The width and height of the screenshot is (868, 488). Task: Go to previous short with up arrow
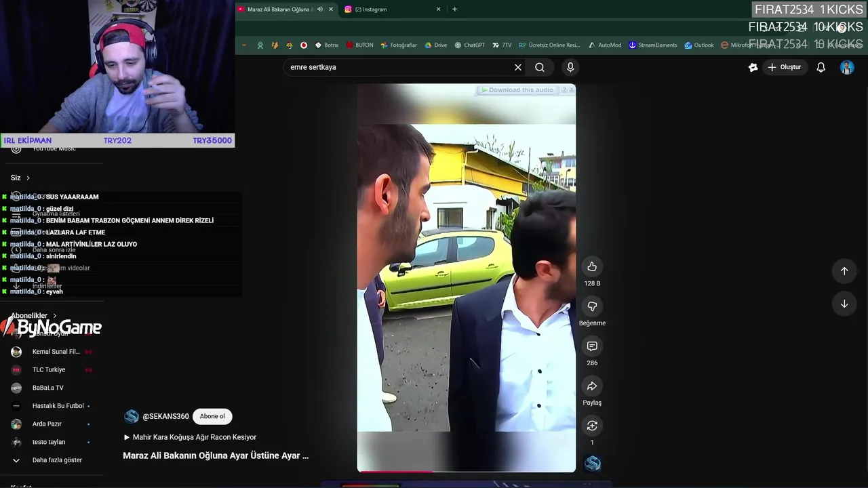pos(844,271)
